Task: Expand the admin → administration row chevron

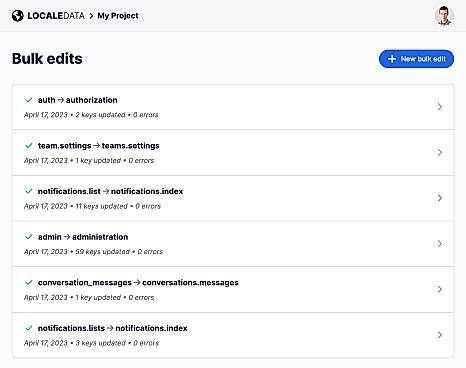Action: [x=440, y=244]
